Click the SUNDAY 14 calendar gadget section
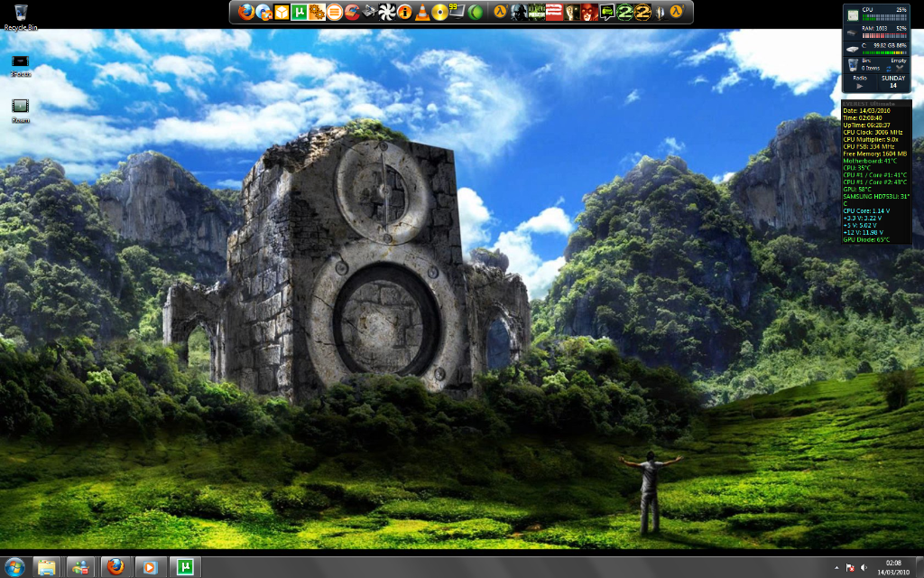The image size is (924, 578). [x=893, y=81]
